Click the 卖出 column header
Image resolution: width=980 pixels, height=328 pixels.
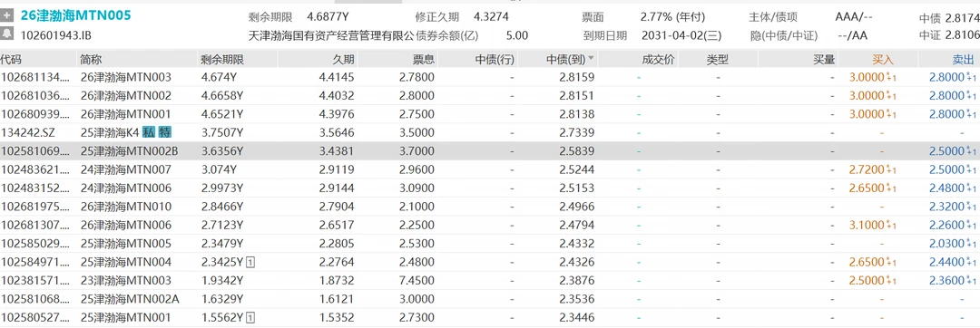coord(963,60)
